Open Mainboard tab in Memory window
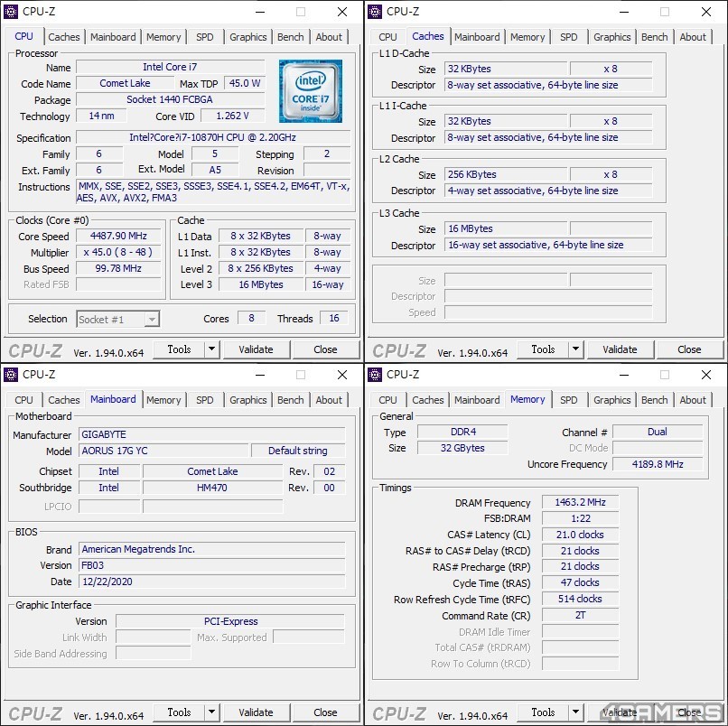This screenshot has width=728, height=726. click(x=477, y=400)
